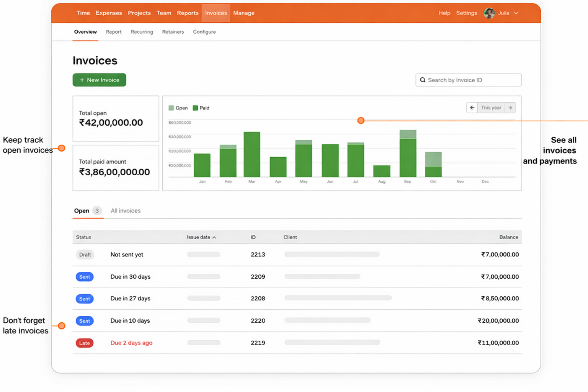The width and height of the screenshot is (588, 392).
Task: Show the All invoices tab
Action: tap(126, 211)
